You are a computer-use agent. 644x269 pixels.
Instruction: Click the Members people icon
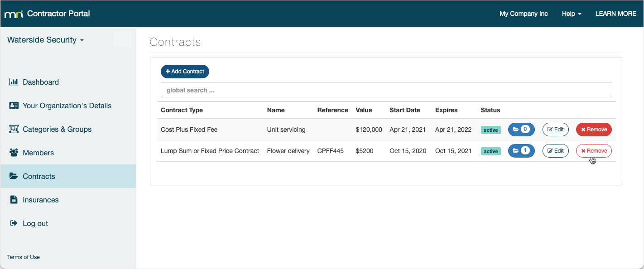click(14, 153)
